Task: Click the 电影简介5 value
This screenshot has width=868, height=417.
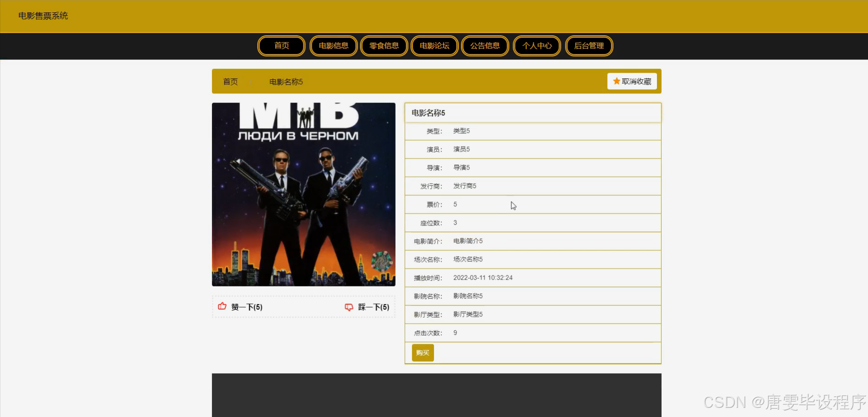Action: point(468,241)
